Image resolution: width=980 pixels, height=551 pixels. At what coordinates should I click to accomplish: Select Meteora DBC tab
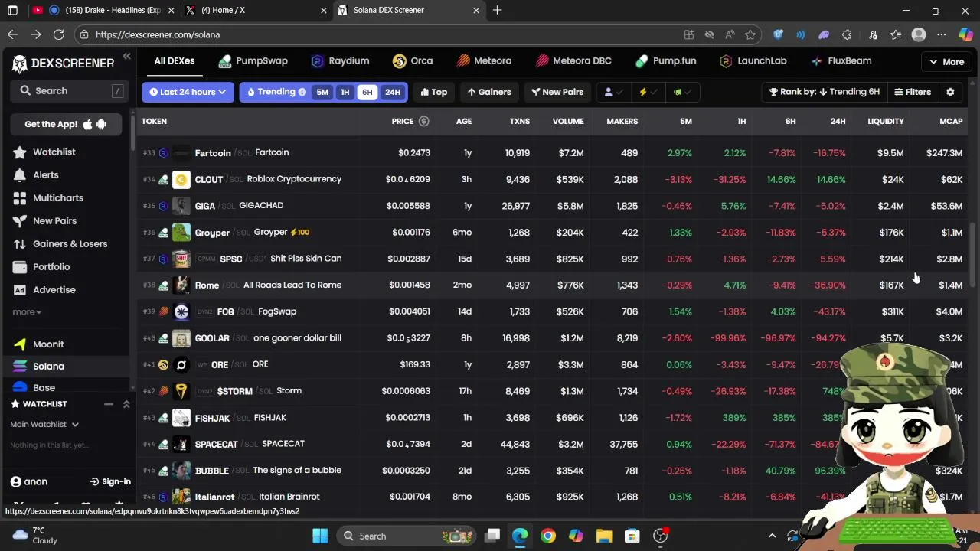click(x=573, y=60)
